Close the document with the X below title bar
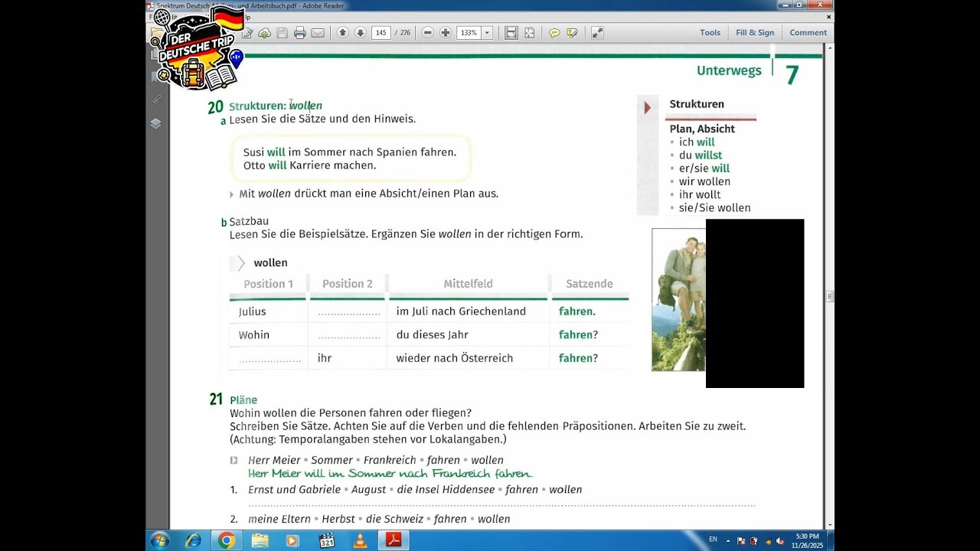980x551 pixels. 828,17
